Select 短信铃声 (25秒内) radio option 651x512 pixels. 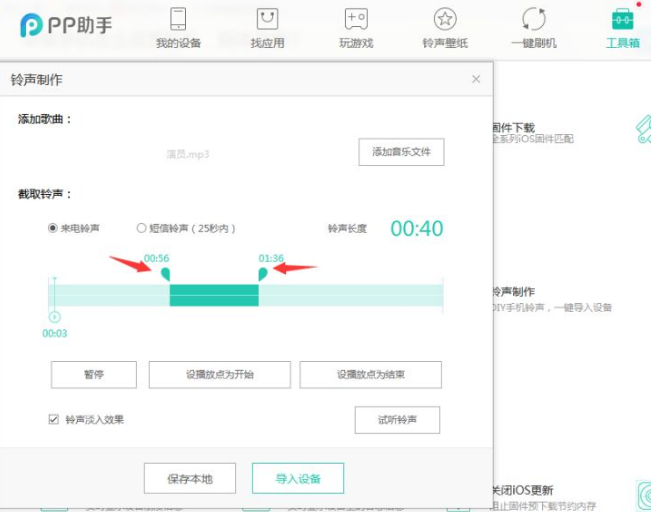pyautogui.click(x=141, y=228)
